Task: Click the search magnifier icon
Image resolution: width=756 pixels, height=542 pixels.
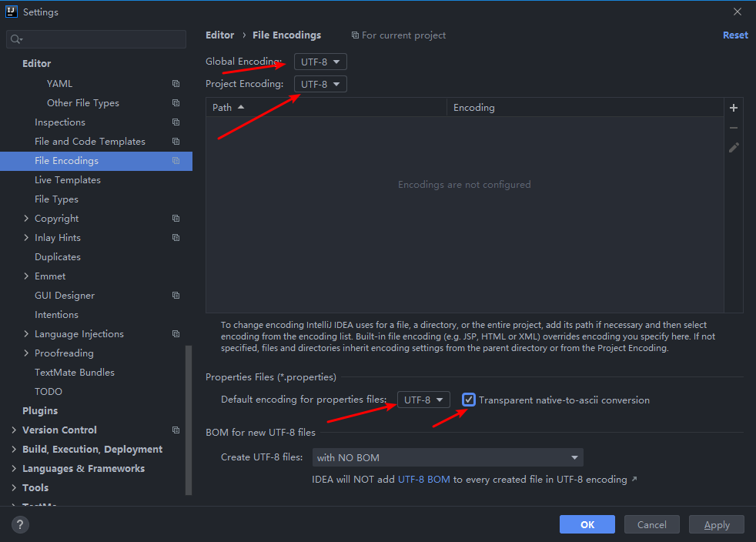Action: 16,39
